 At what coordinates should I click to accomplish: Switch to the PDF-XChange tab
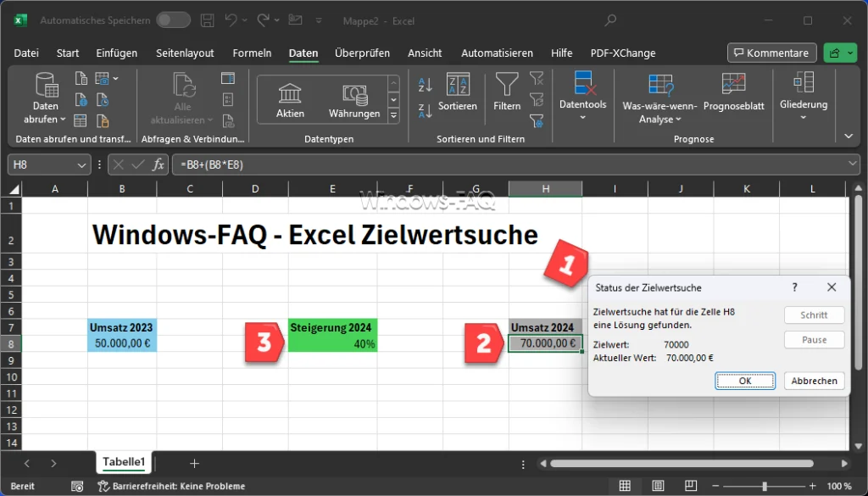tap(623, 53)
